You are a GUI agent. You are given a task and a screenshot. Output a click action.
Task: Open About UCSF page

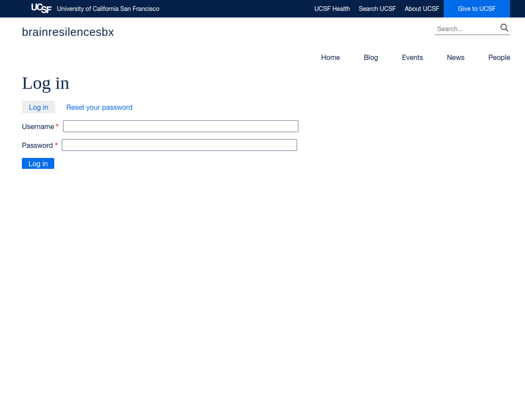pyautogui.click(x=422, y=9)
